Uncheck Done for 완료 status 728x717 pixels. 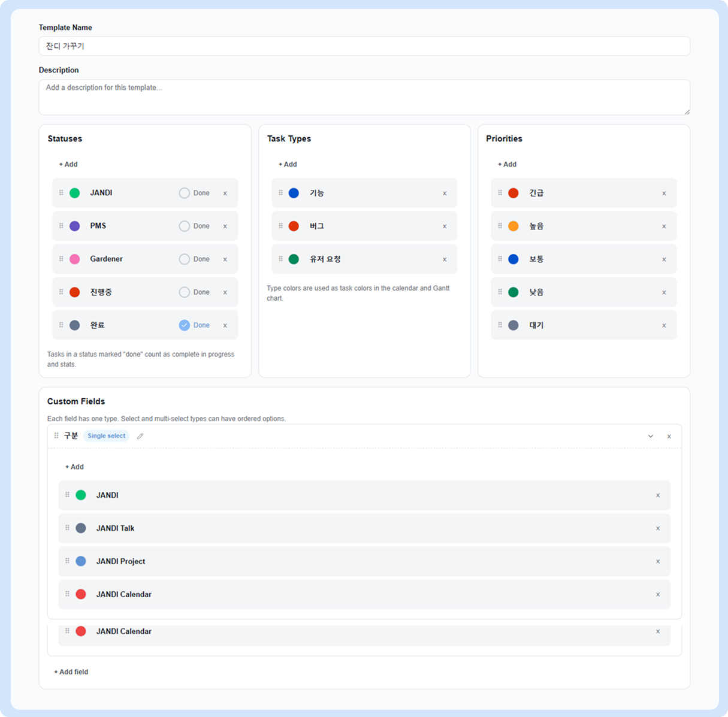(x=184, y=325)
